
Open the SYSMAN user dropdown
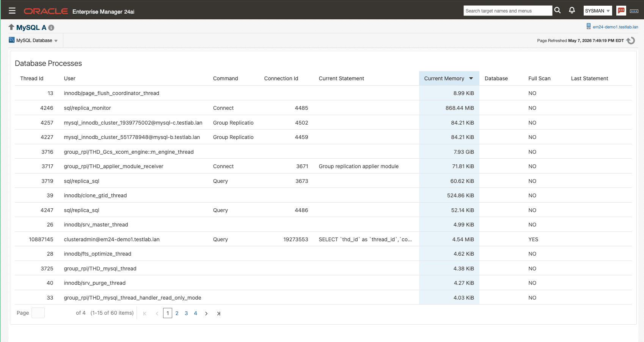click(598, 11)
